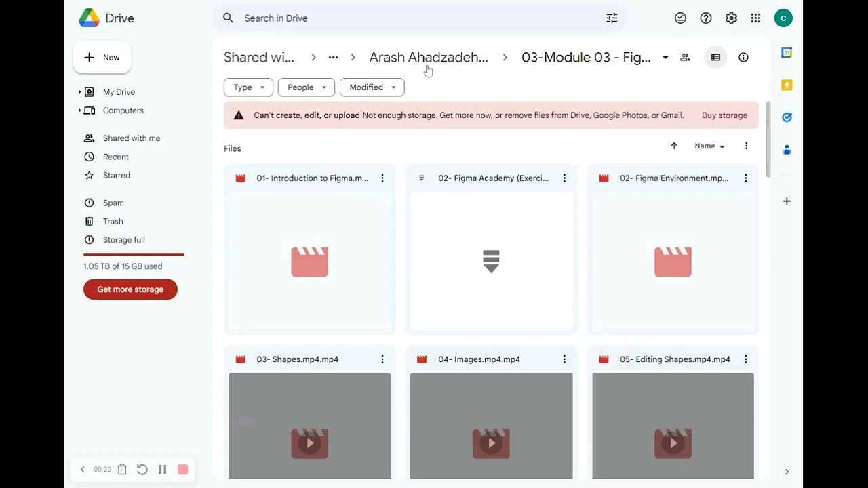This screenshot has height=488, width=868.
Task: Restart the recording with the reset icon
Action: pos(142,469)
